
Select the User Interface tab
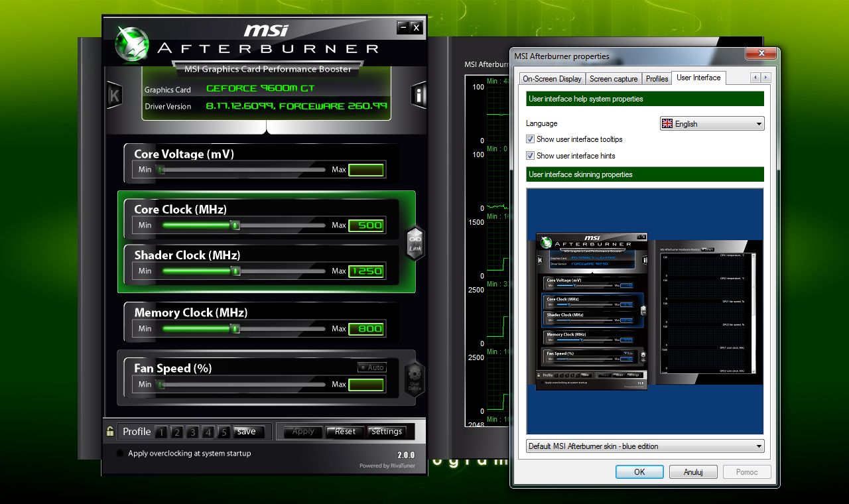(698, 78)
